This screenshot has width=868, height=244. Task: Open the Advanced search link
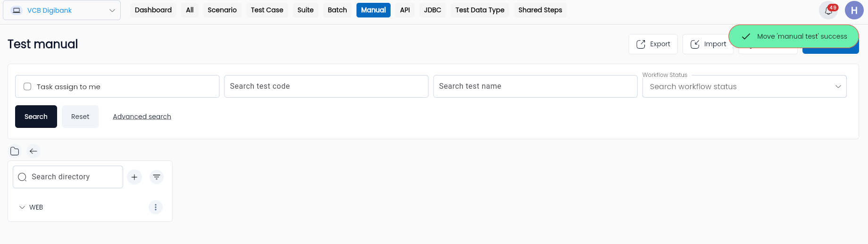click(142, 117)
